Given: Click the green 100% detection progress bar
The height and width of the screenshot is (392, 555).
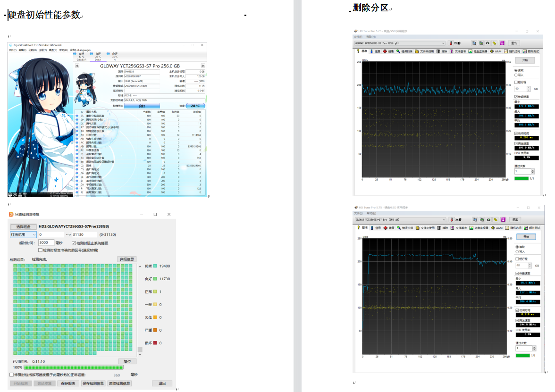Looking at the screenshot, I should 74,367.
